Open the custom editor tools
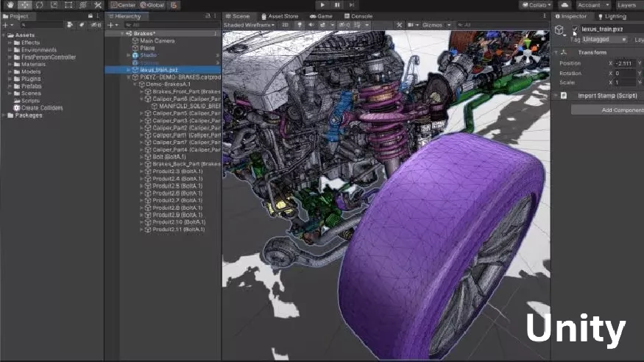This screenshot has width=644, height=362. pyautogui.click(x=98, y=5)
